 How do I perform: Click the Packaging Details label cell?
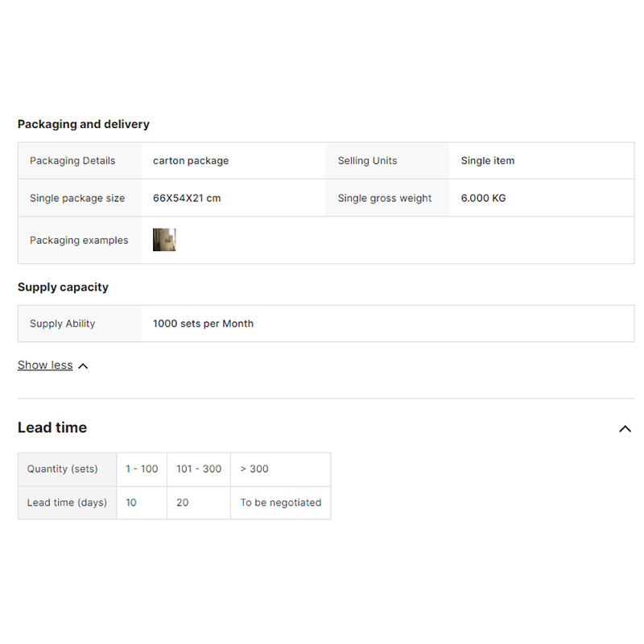pos(72,161)
